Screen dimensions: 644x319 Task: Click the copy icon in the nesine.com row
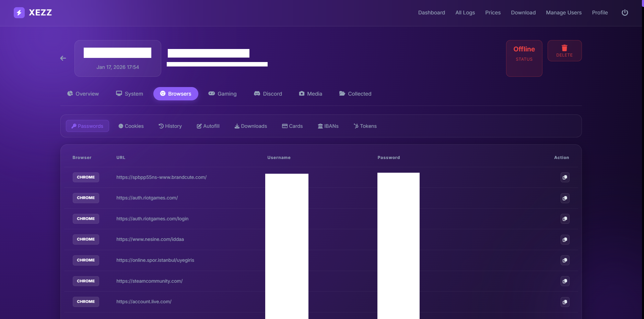[565, 240]
